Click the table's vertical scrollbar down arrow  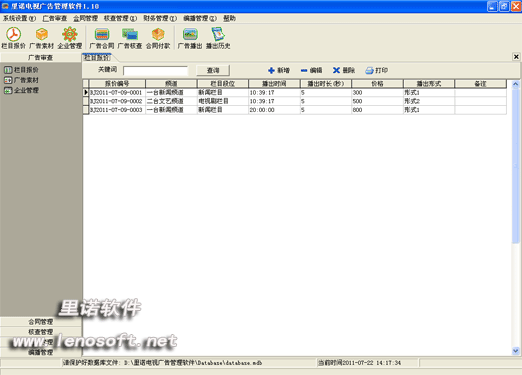point(516,351)
